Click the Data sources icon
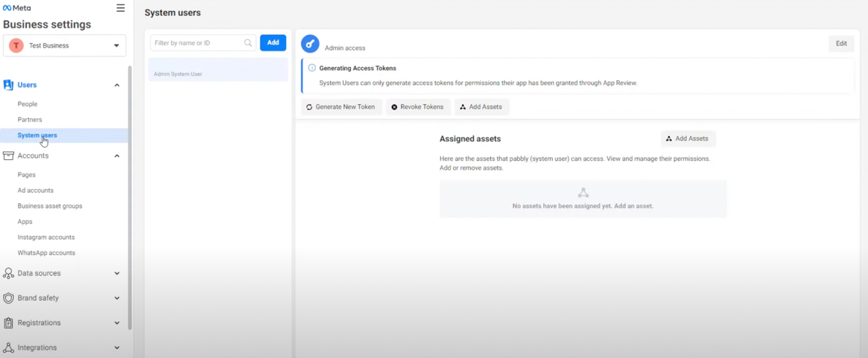This screenshot has width=868, height=358. click(8, 273)
